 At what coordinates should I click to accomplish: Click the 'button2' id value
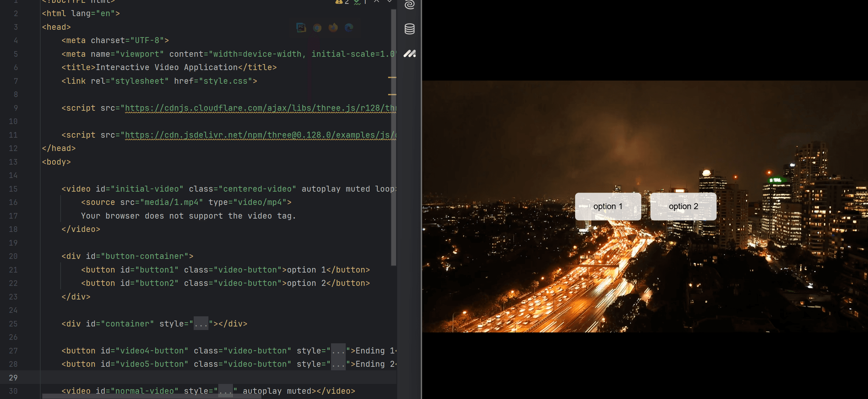pyautogui.click(x=157, y=283)
